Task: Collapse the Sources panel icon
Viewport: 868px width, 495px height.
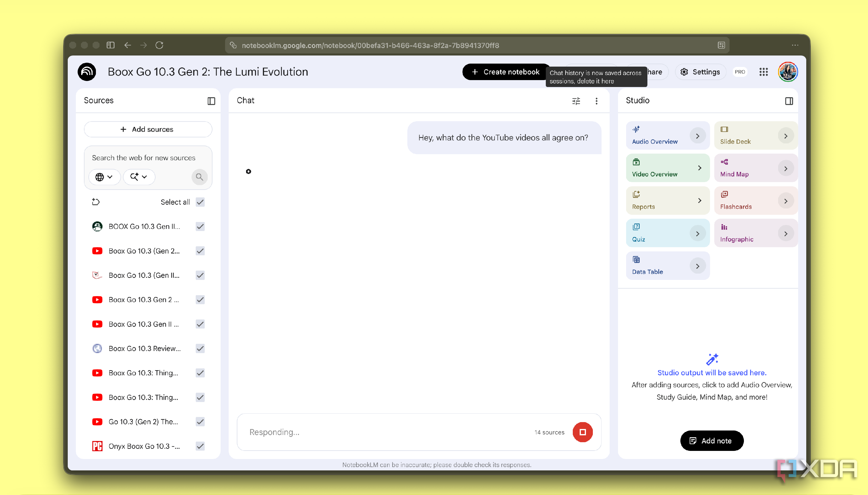Action: coord(211,101)
